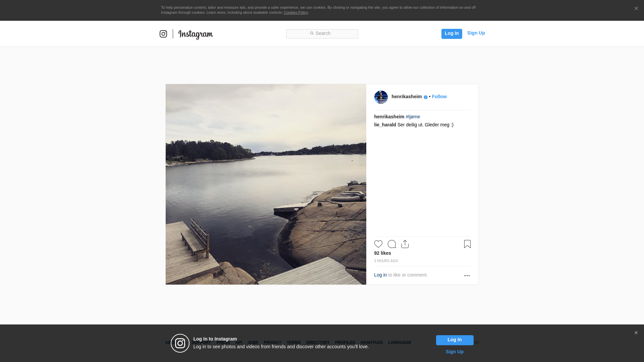Click the Search input field
Viewport: 644px width, 362px height.
[x=322, y=34]
